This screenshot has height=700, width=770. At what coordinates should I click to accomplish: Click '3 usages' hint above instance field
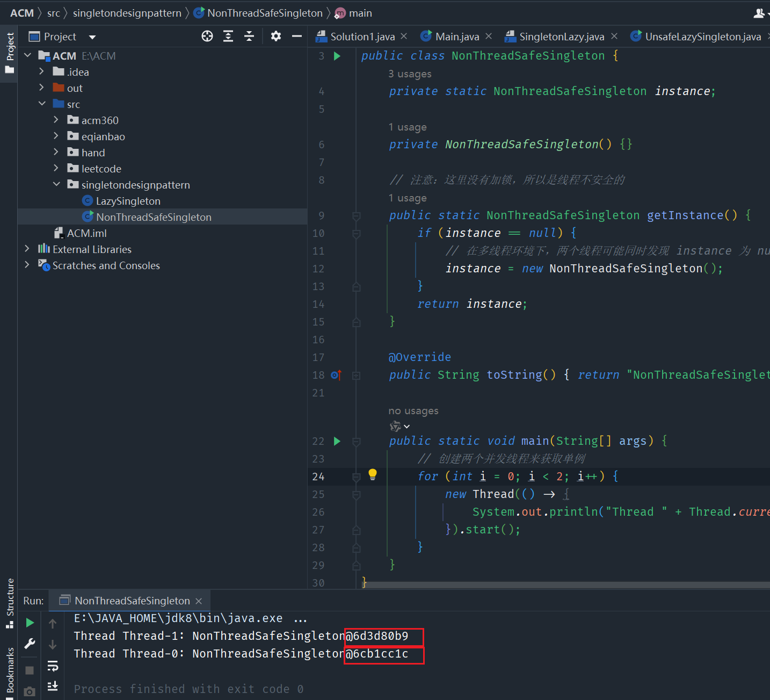[410, 74]
